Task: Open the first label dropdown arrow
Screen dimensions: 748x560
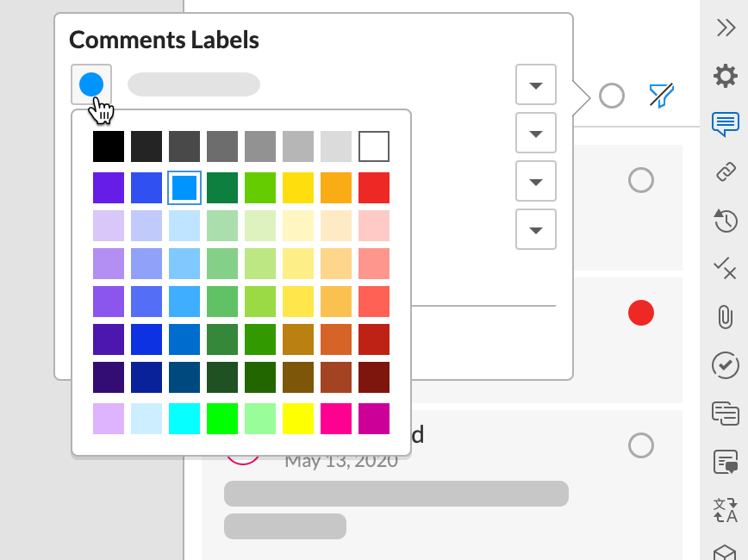Action: pyautogui.click(x=535, y=84)
